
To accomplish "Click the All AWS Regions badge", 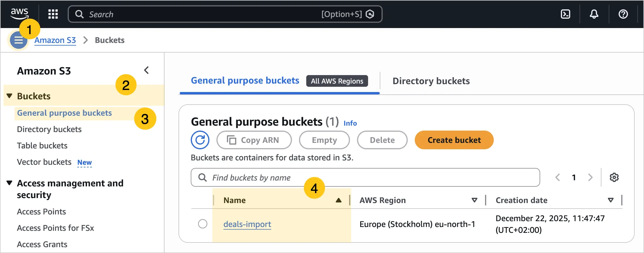I will (337, 81).
